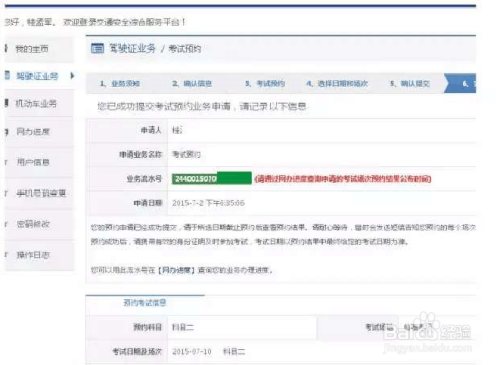Open 机动车业务 in the sidebar
This screenshot has width=500, height=365.
(36, 104)
